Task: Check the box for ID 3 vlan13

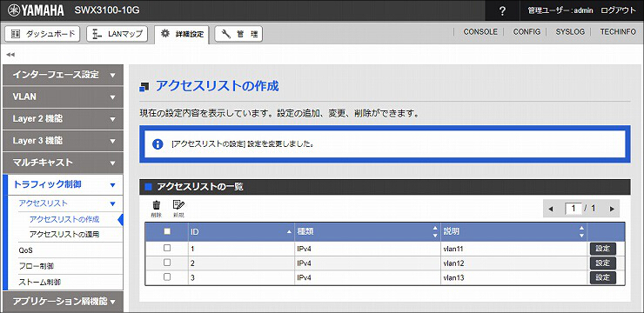Action: point(167,276)
